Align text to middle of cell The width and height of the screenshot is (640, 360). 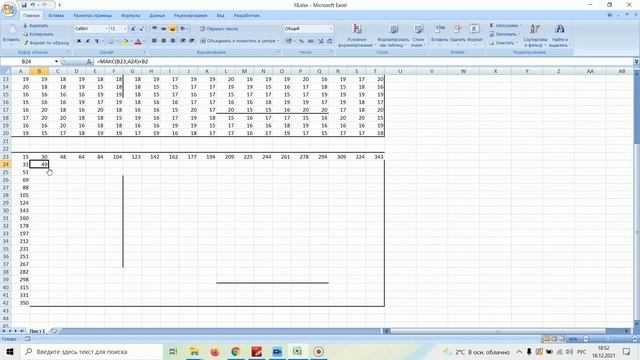[x=164, y=29]
